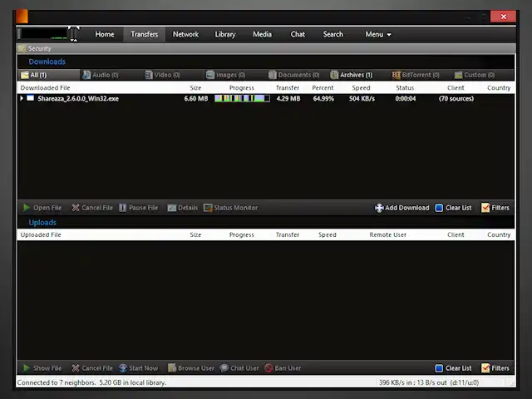Click the Security bar item
This screenshot has width=532, height=399.
[35, 48]
